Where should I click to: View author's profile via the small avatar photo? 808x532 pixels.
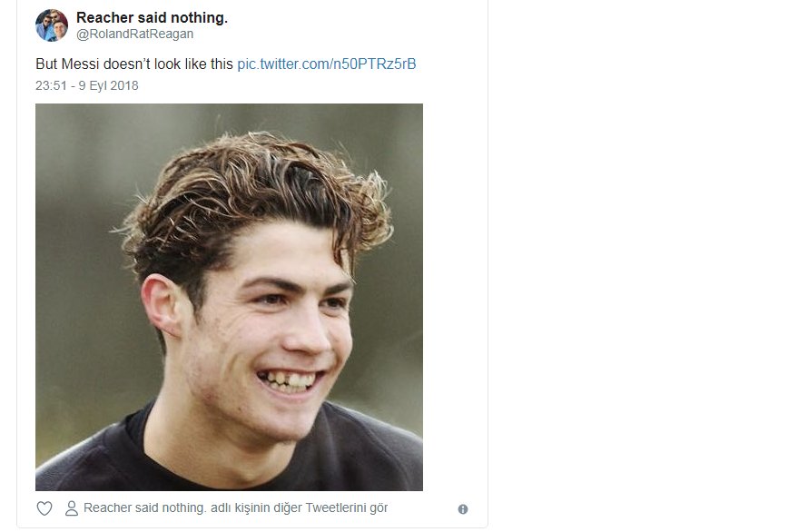coord(52,25)
